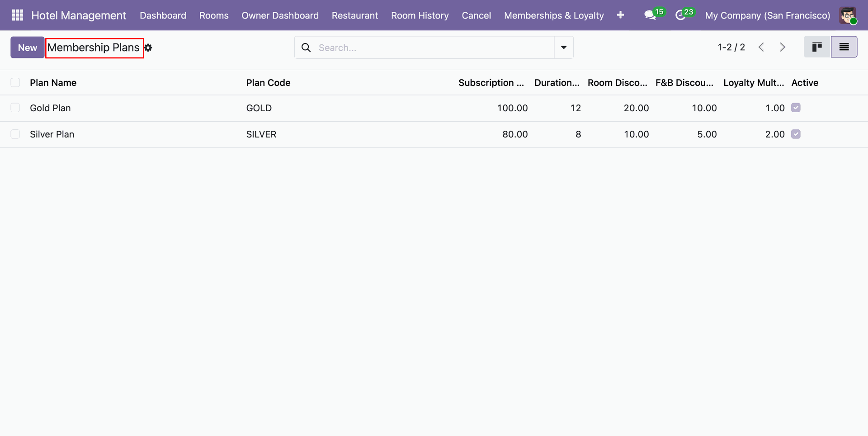Sort by Subscription column header

491,83
